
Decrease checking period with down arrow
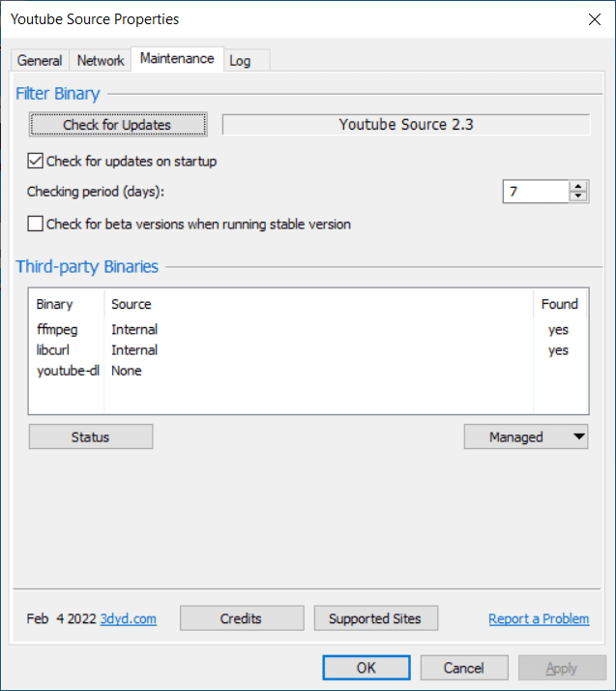[578, 197]
